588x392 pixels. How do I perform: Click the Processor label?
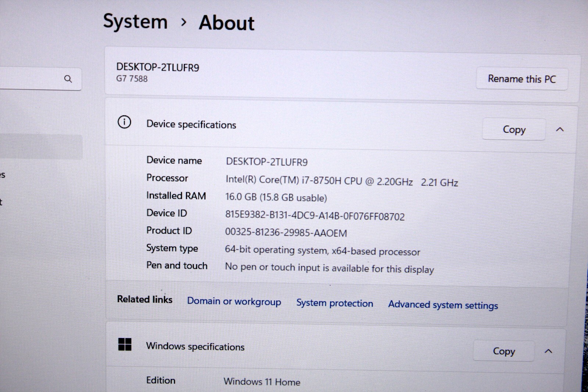click(167, 178)
